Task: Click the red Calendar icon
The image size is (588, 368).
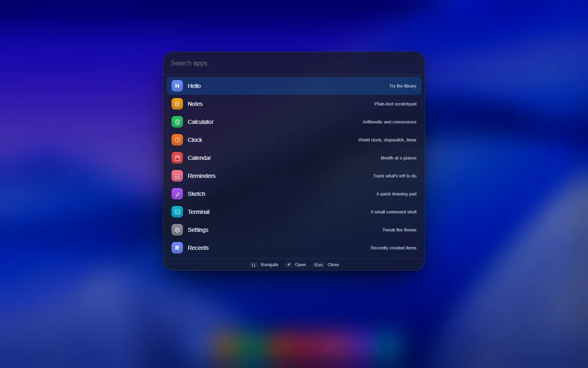Action: 177,158
